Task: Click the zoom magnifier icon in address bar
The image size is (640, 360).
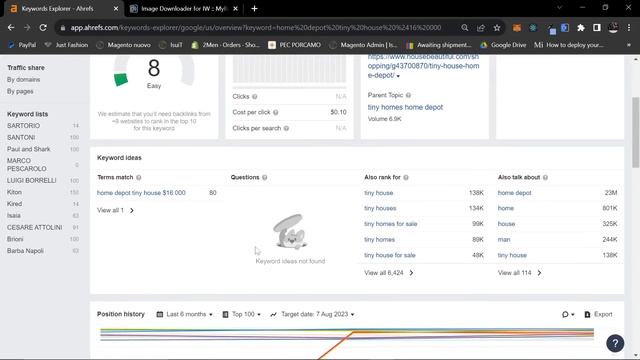Action: [x=464, y=28]
